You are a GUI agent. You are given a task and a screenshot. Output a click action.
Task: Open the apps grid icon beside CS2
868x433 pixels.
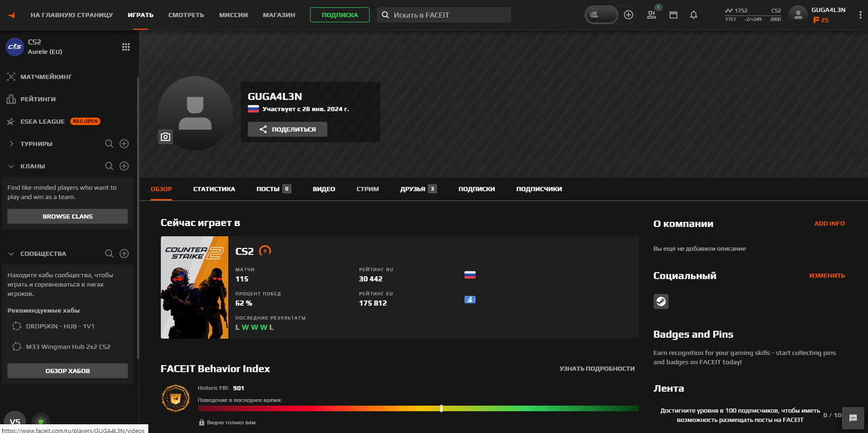coord(125,47)
